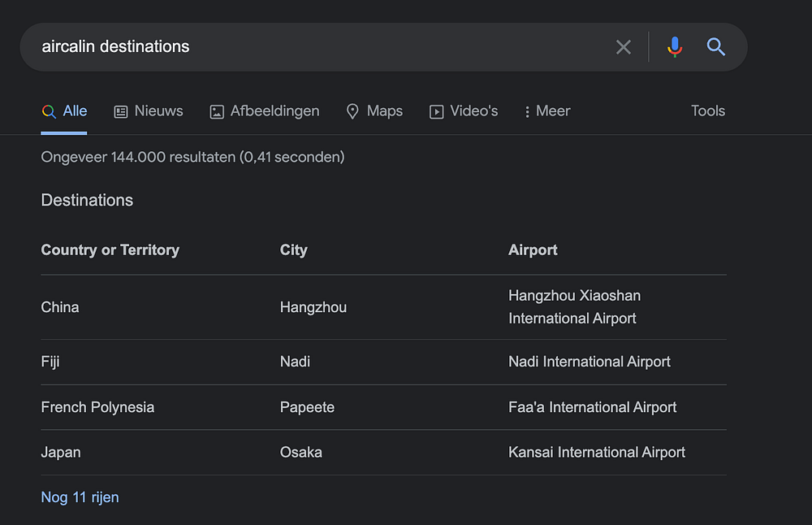The width and height of the screenshot is (812, 525).
Task: Open the Tools filter options
Action: click(x=707, y=111)
